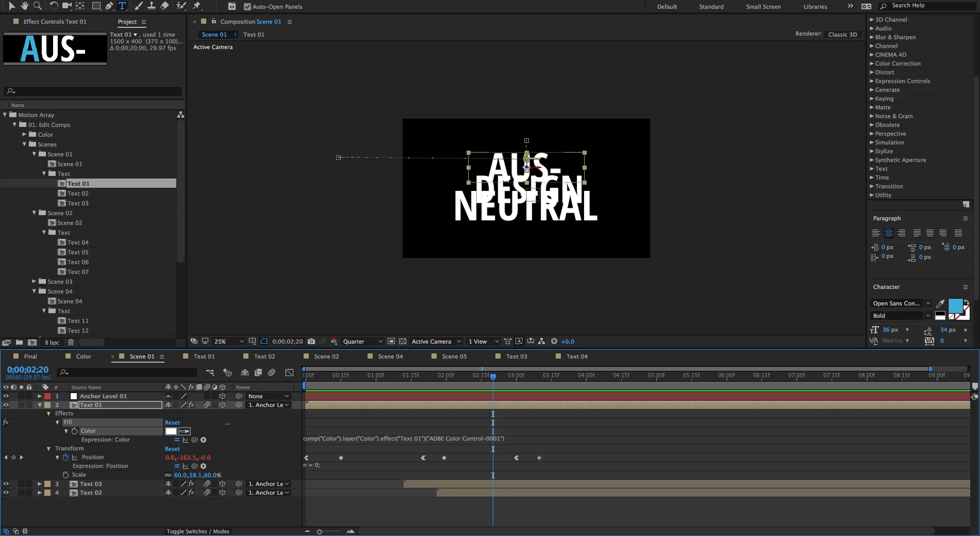980x536 pixels.
Task: Open the Open Sans font family dropdown
Action: coord(901,303)
